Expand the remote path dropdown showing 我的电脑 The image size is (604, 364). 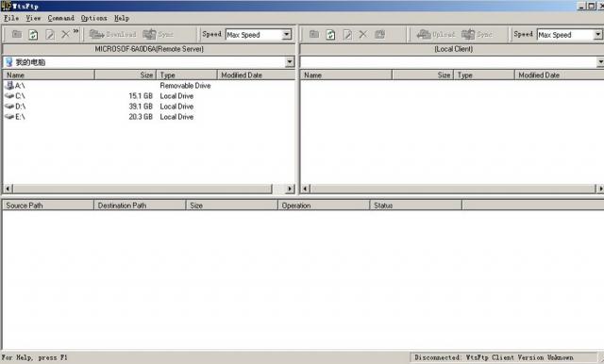290,62
